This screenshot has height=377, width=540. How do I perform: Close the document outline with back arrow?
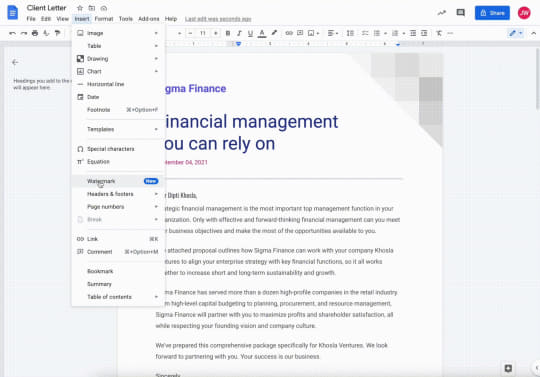click(x=15, y=62)
